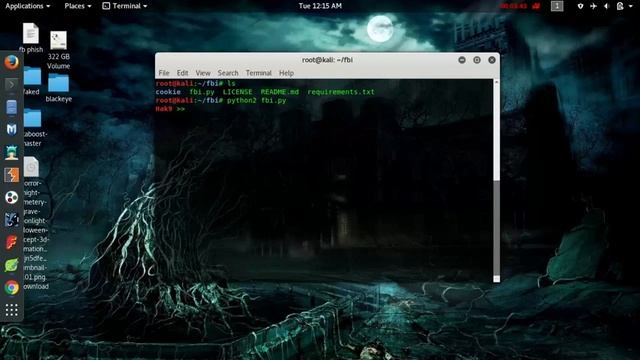640x360 pixels.
Task: Open the green leaf dock icon
Action: 11,265
